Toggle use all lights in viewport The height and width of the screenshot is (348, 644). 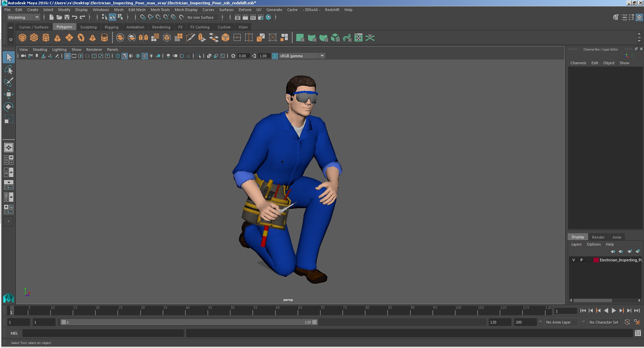click(151, 56)
